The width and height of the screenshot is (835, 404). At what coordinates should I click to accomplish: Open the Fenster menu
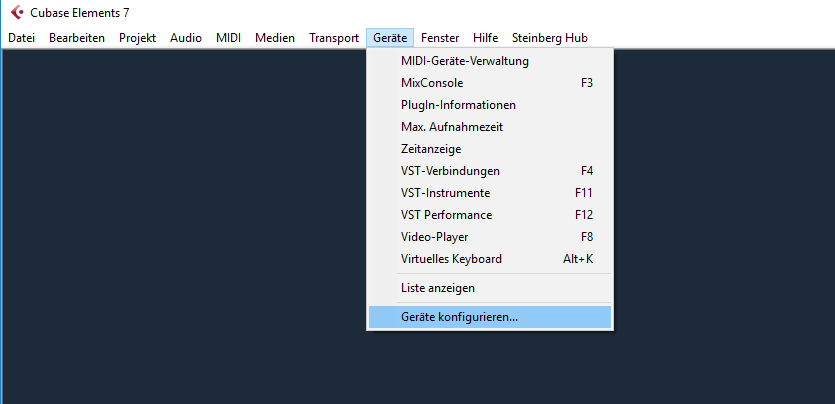click(440, 38)
